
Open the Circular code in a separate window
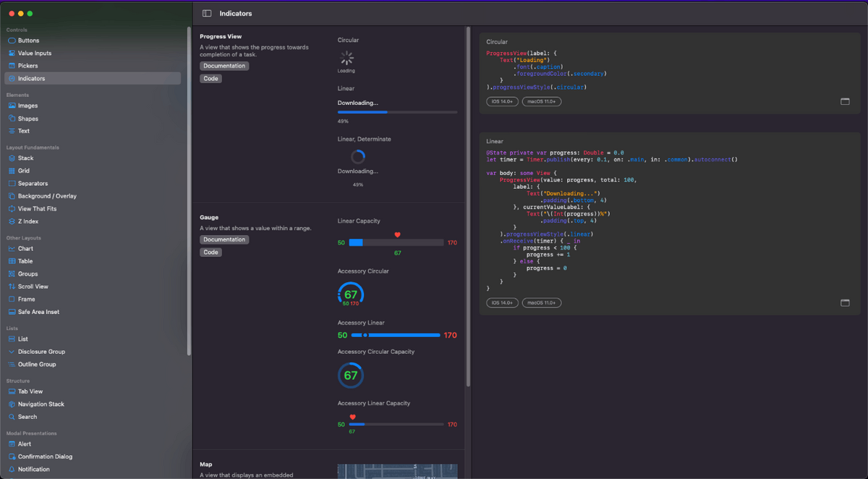pos(845,101)
